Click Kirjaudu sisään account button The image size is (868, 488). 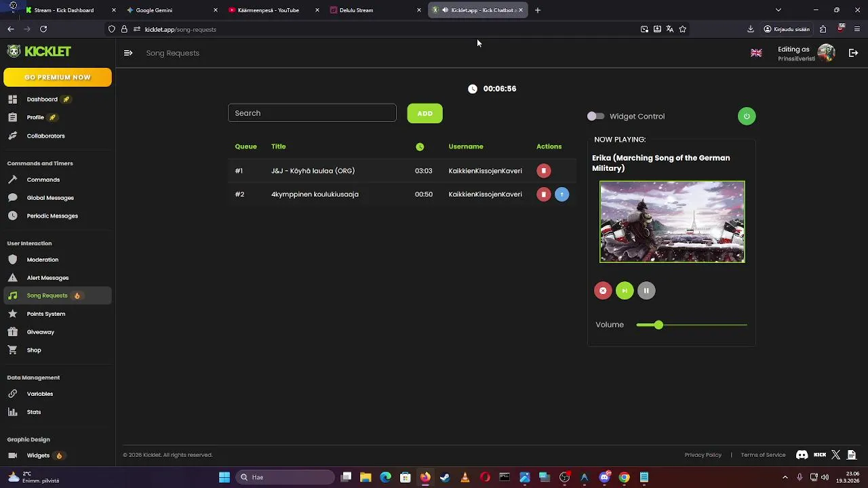(787, 29)
